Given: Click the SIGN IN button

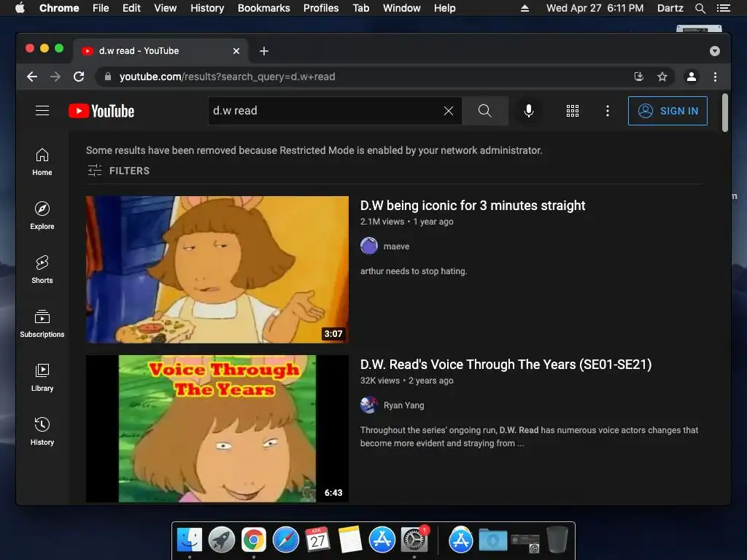Looking at the screenshot, I should pyautogui.click(x=667, y=111).
